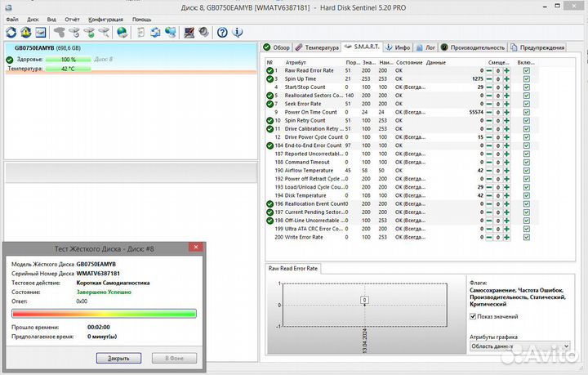Toggle the Показ значений checkbox
This screenshot has height=375, width=588.
click(x=474, y=317)
